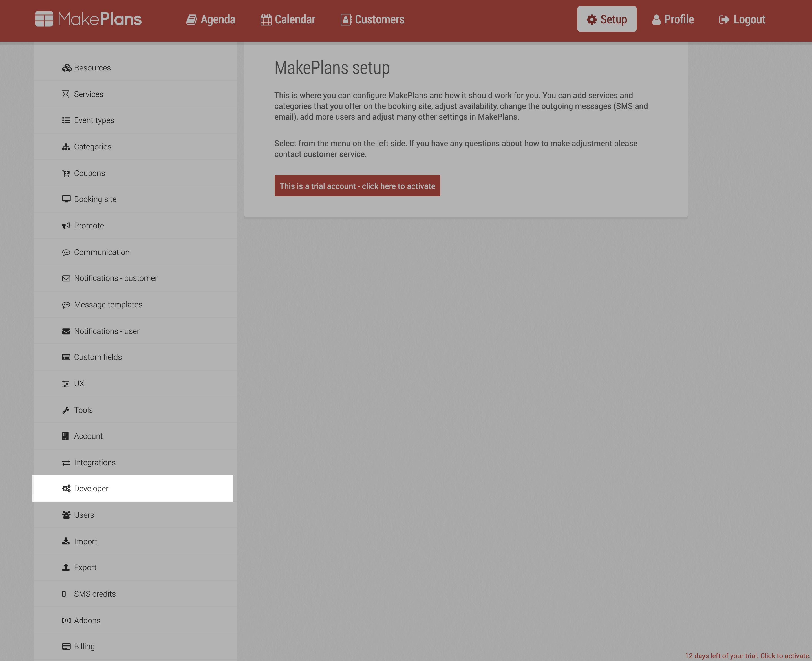Image resolution: width=812 pixels, height=661 pixels.
Task: Open the Promote menu entry
Action: coord(135,226)
